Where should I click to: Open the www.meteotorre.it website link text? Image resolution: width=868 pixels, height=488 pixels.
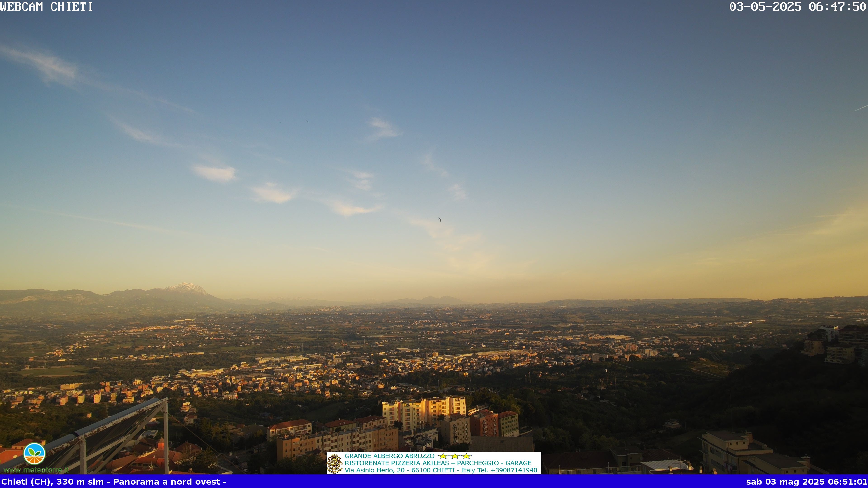coord(36,470)
